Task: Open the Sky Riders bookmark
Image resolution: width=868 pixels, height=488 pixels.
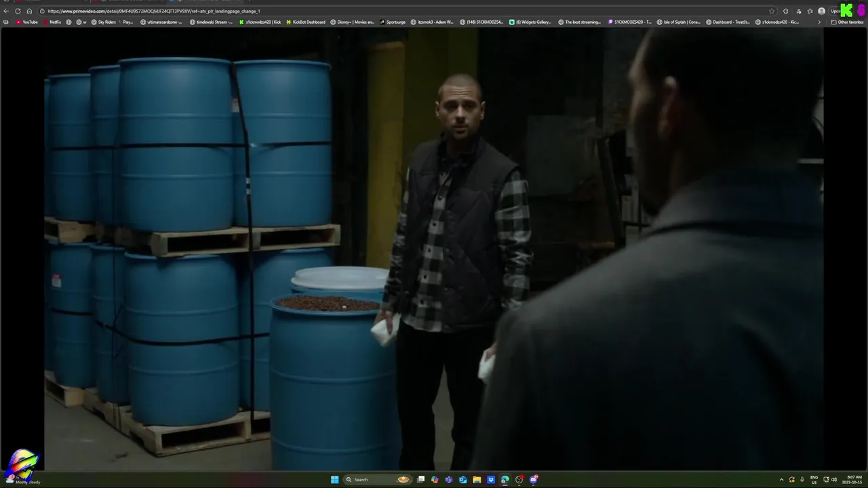Action: (x=102, y=22)
